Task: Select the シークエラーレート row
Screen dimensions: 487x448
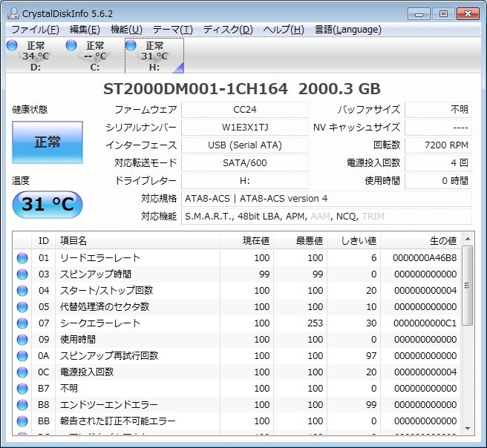Action: (x=237, y=323)
